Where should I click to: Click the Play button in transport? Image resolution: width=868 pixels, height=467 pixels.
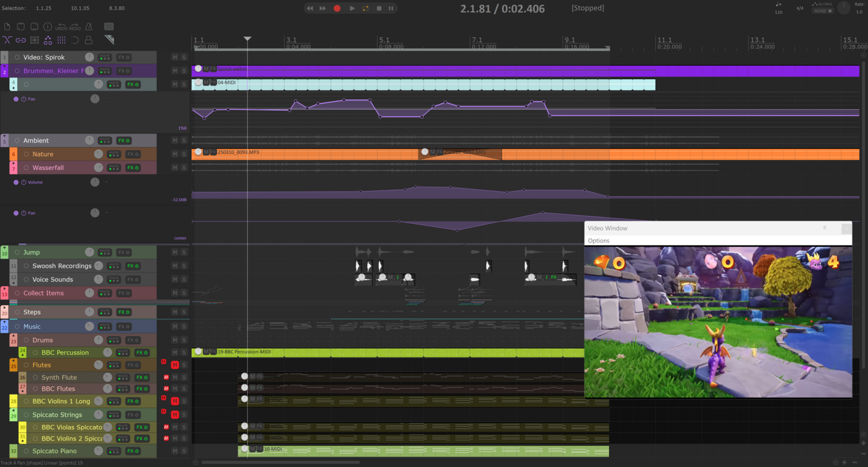pyautogui.click(x=352, y=8)
